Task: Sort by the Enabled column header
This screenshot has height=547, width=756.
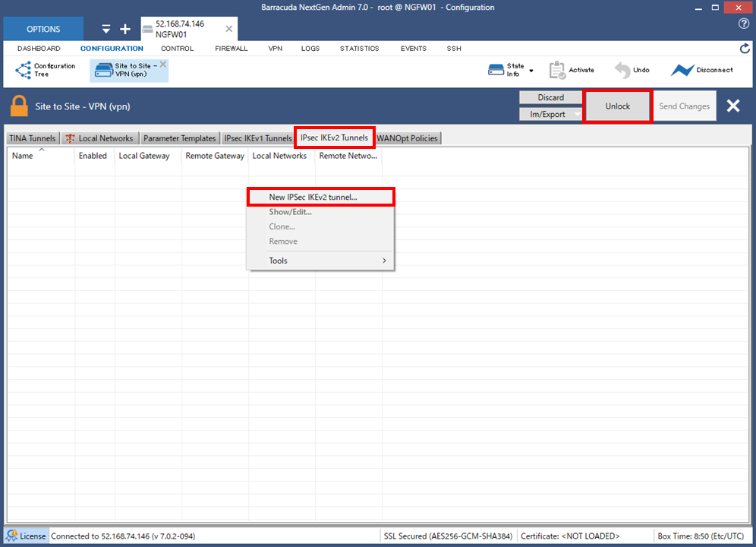Action: [95, 156]
